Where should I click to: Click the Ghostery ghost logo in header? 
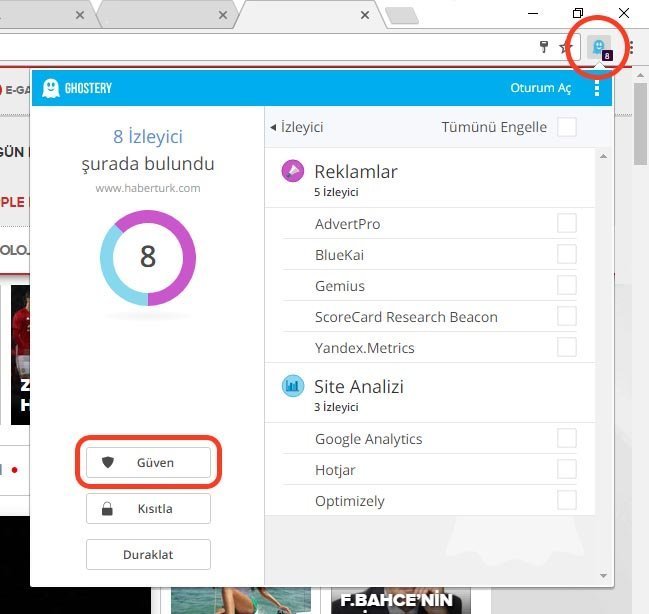pos(51,89)
